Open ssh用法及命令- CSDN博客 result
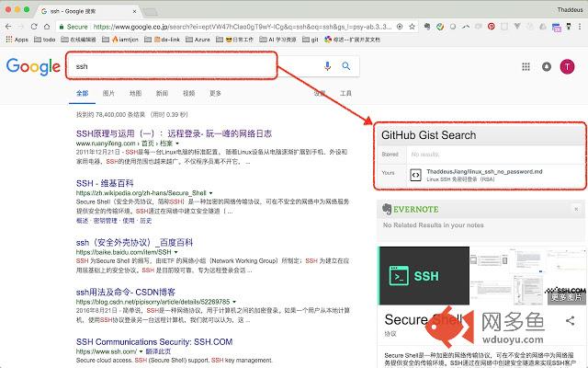Viewport: 588px width, 368px height. (x=126, y=293)
